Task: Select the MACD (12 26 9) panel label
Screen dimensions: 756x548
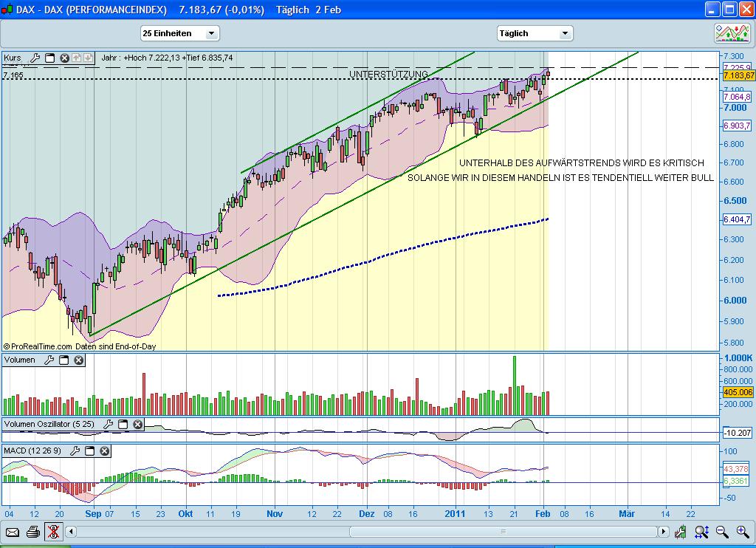Action: (32, 451)
